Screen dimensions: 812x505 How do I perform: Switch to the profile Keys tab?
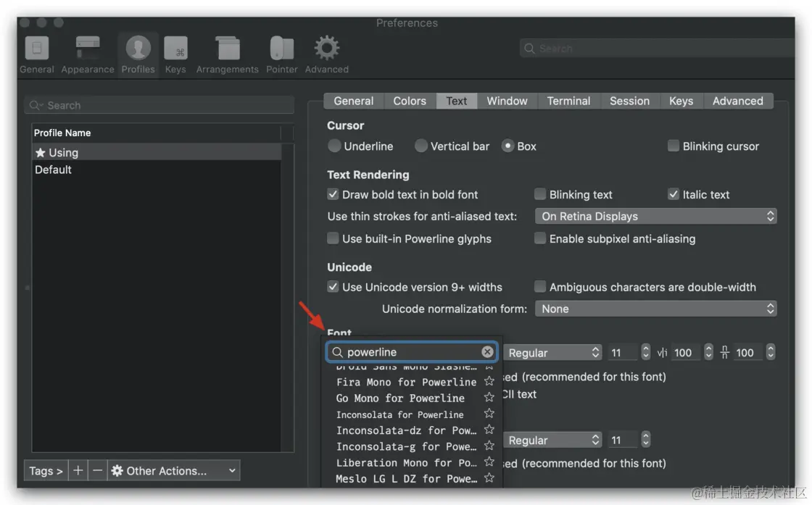(681, 101)
